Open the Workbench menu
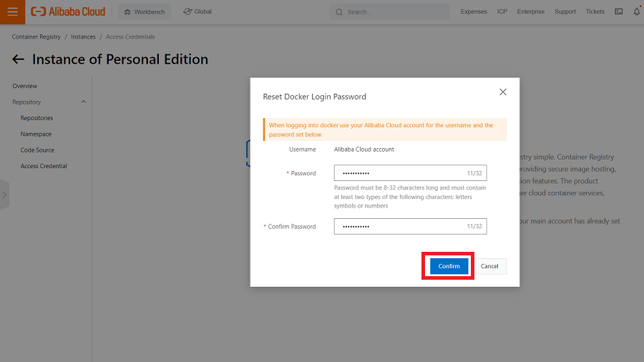This screenshot has width=644, height=362. click(x=145, y=11)
